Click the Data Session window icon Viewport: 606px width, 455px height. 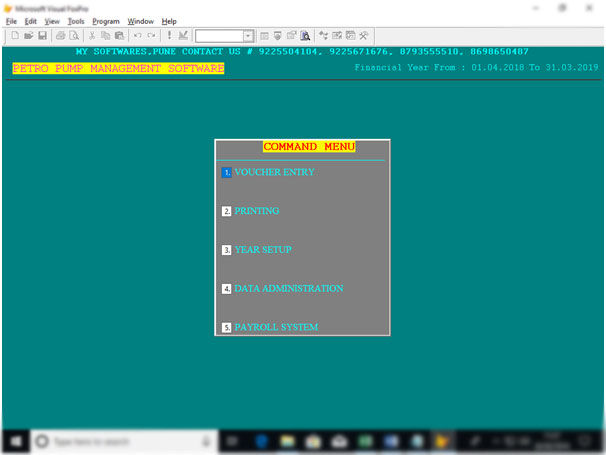pyautogui.click(x=277, y=36)
